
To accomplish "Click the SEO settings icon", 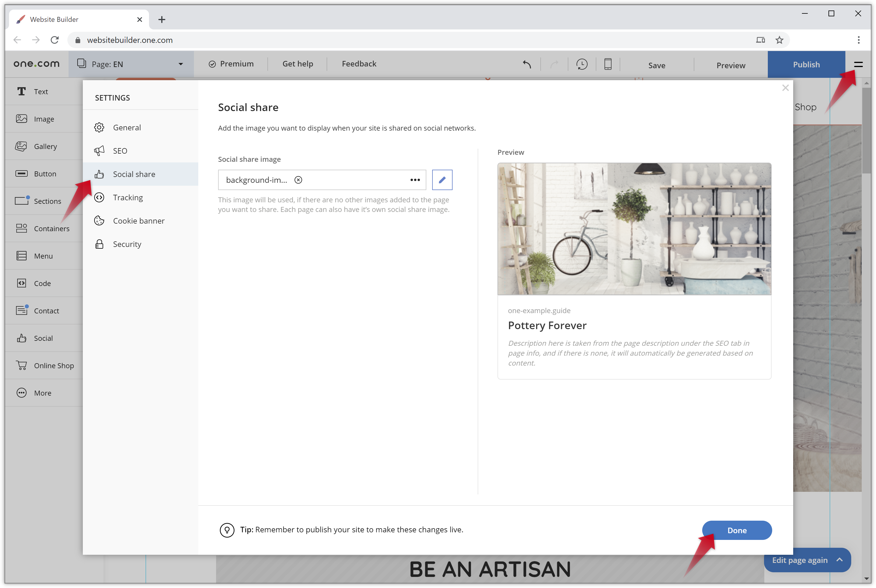I will coord(100,150).
